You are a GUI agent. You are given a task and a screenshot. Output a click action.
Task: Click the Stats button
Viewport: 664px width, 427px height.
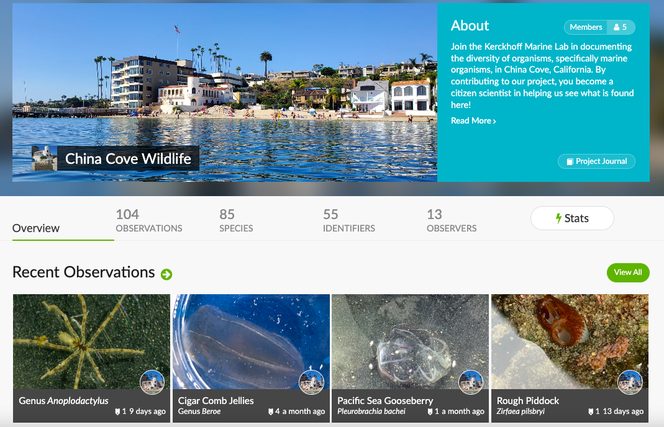tap(571, 218)
